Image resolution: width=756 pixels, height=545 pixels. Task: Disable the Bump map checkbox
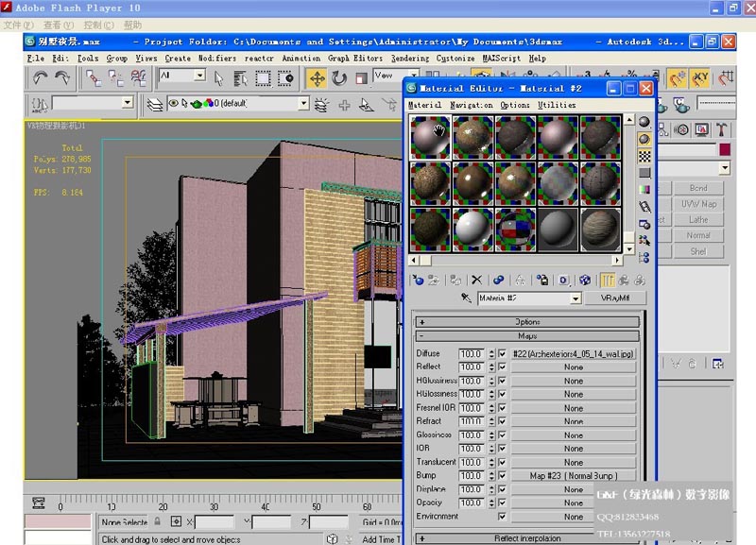pyautogui.click(x=502, y=476)
